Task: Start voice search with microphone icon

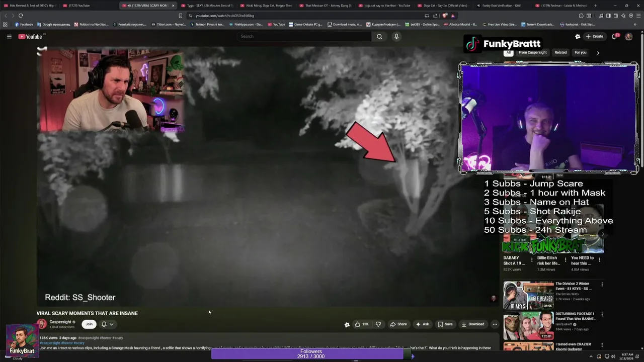Action: (x=396, y=36)
